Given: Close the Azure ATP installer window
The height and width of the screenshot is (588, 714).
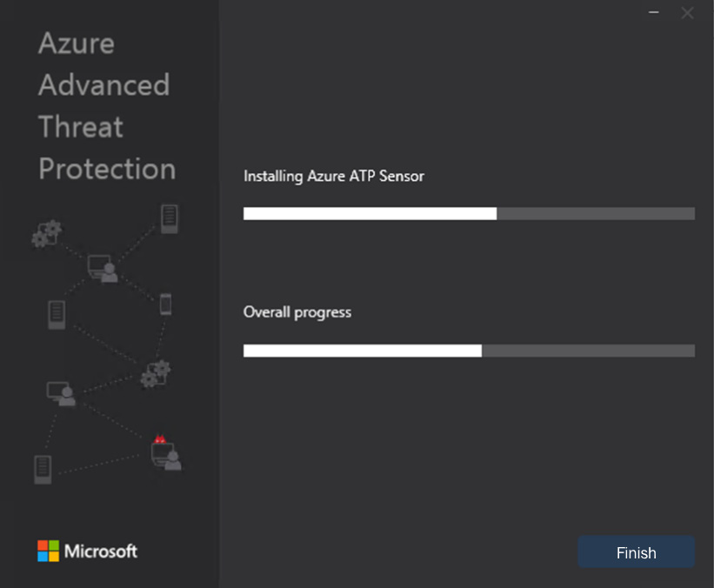Looking at the screenshot, I should (x=687, y=13).
